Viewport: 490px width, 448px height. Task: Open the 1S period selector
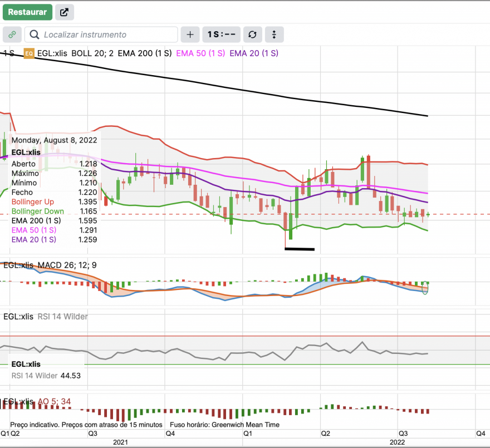coord(221,35)
